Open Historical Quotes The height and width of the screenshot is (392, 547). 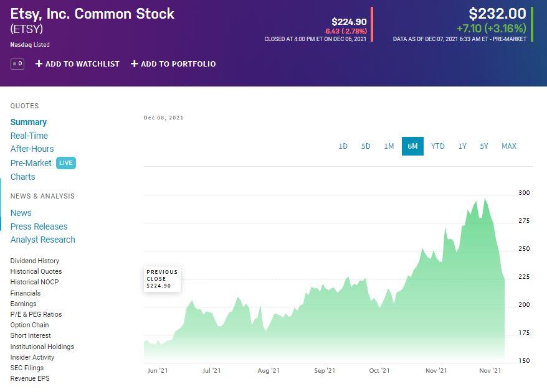coord(36,271)
